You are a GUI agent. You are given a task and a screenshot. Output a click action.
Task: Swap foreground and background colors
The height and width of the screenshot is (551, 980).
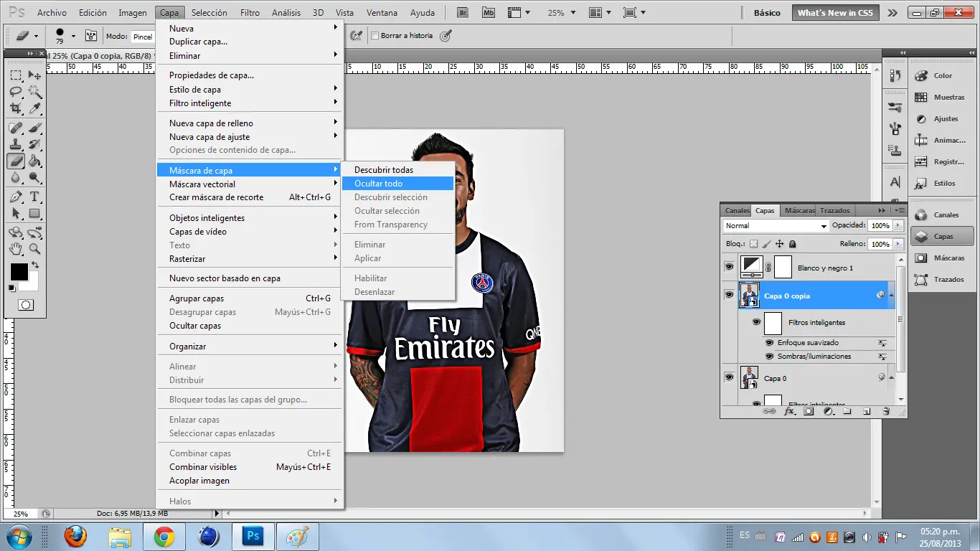click(34, 265)
